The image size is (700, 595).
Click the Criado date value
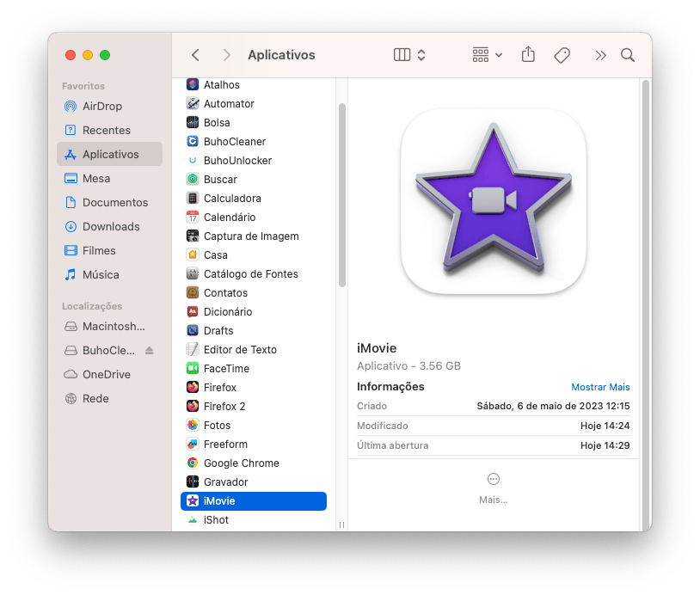click(553, 406)
